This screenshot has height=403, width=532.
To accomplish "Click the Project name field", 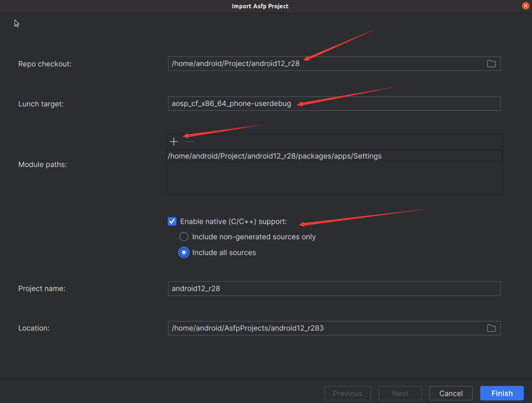I will (334, 288).
